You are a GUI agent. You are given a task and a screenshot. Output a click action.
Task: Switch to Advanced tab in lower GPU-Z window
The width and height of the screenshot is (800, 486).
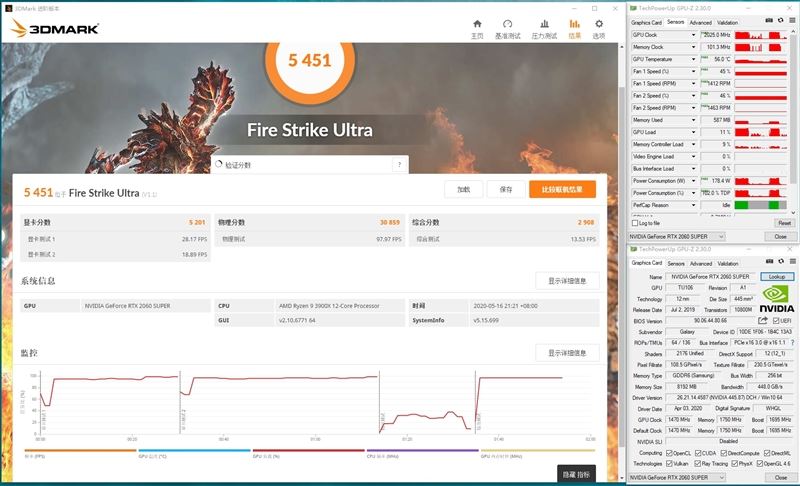[x=701, y=264]
